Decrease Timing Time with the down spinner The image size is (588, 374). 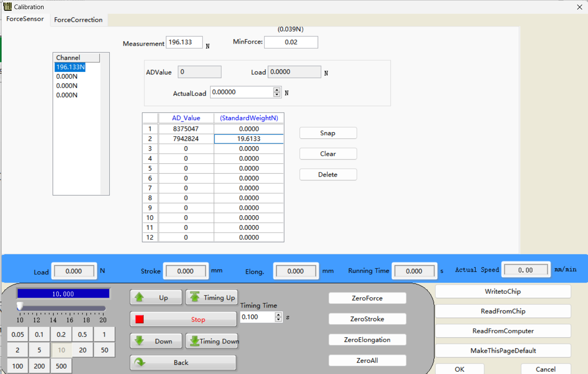[x=278, y=320]
